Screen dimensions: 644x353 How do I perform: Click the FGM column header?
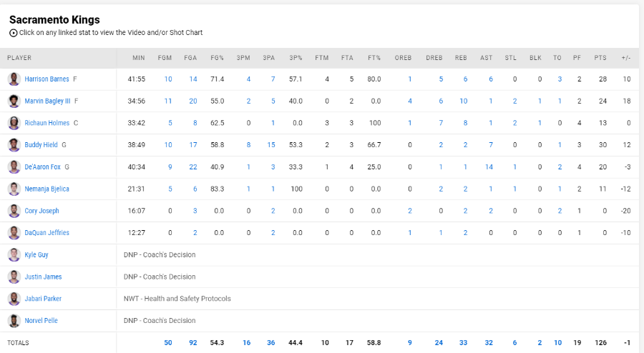click(x=165, y=58)
